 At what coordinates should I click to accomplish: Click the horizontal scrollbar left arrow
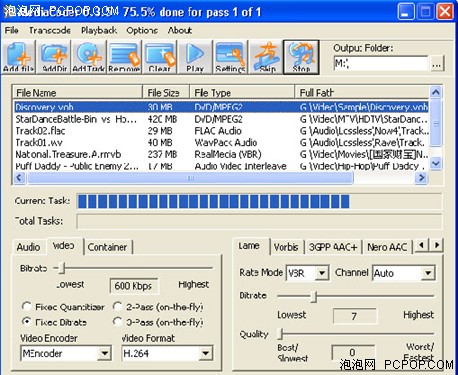[19, 178]
